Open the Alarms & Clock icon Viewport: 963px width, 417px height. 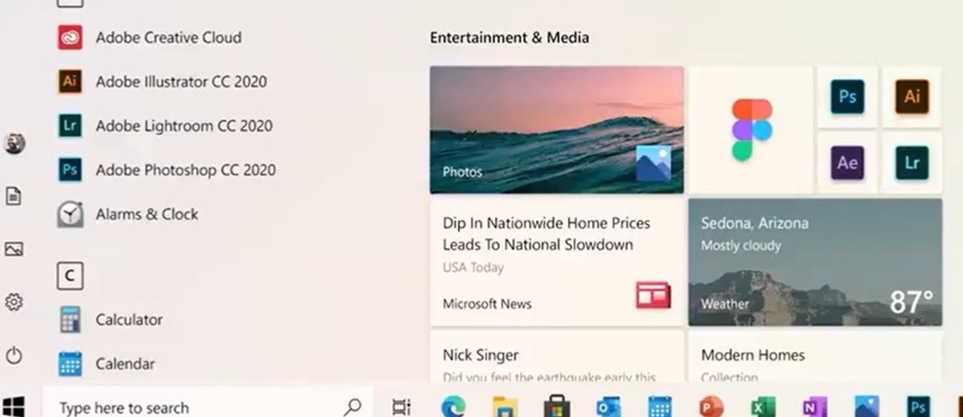pos(70,214)
